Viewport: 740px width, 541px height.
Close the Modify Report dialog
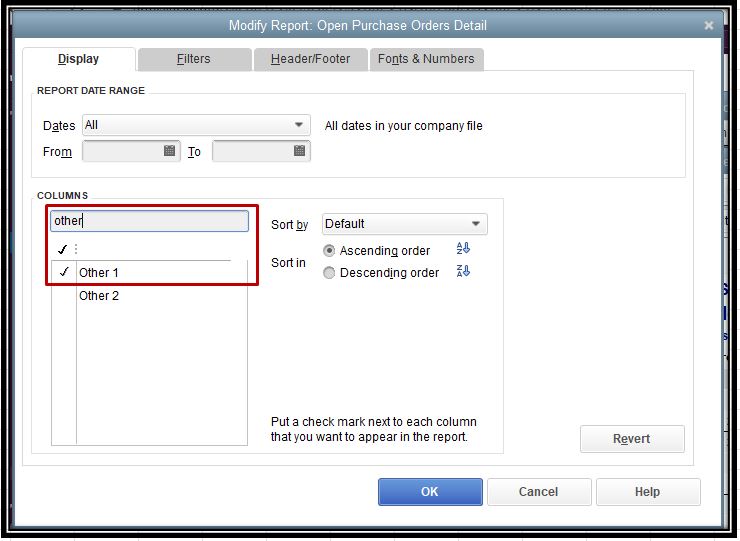click(709, 25)
